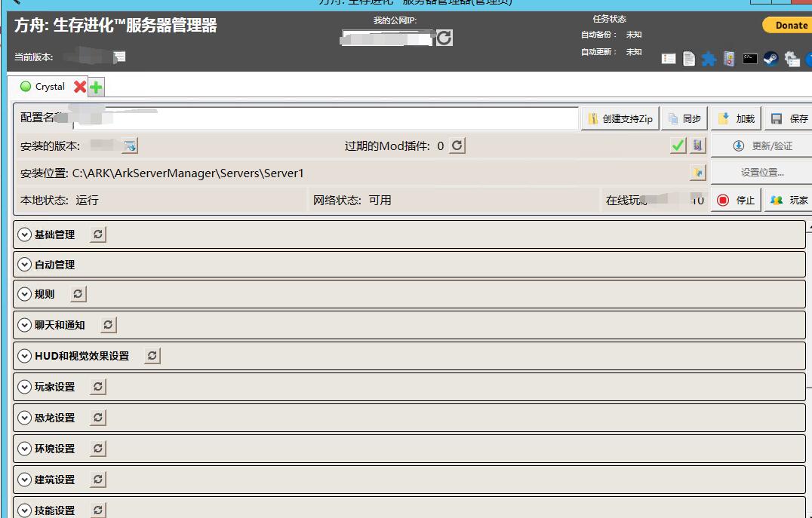Focus the 配置名 profile name field
This screenshot has width=812, height=518.
325,118
